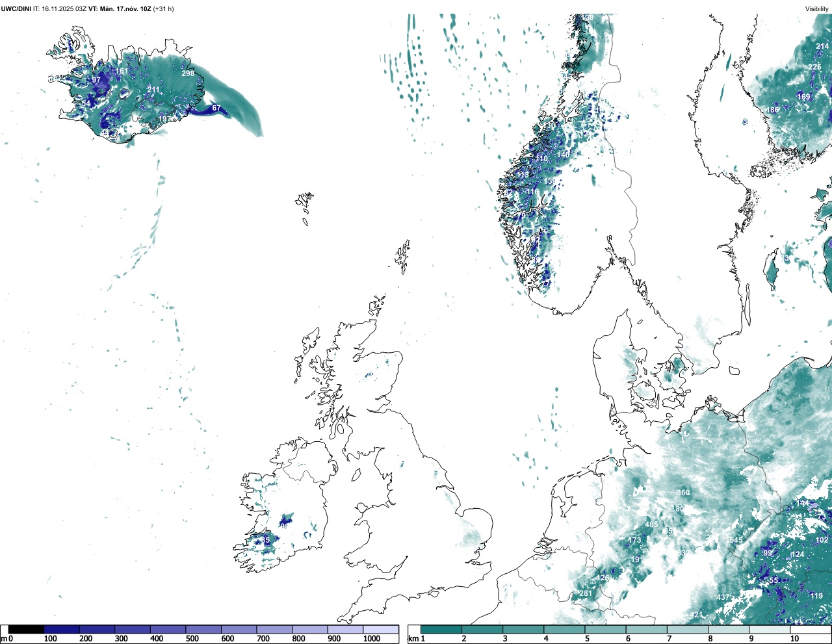This screenshot has width=832, height=644.
Task: Click the '214' value in the upper right corner
Action: pos(822,47)
